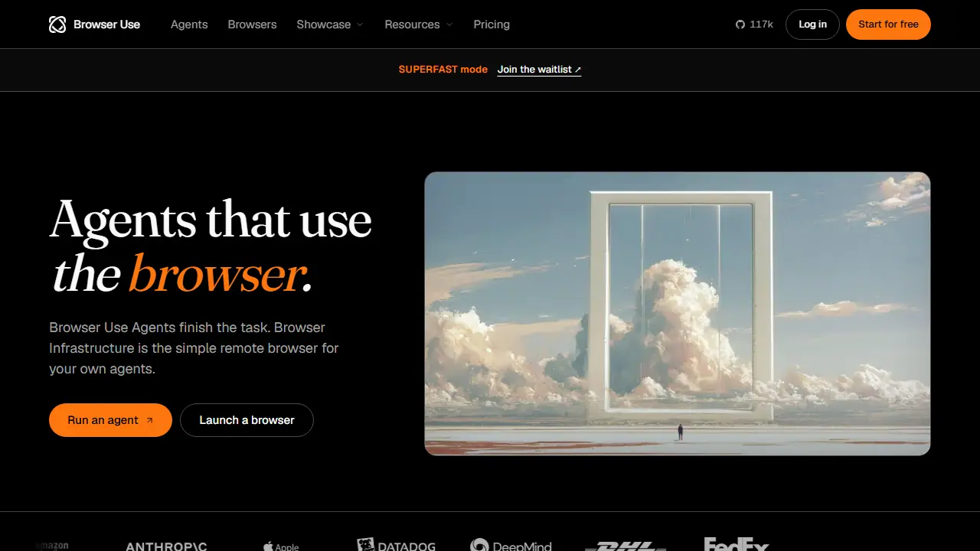Viewport: 980px width, 551px height.
Task: Click the DeepMind logo
Action: [x=511, y=545]
